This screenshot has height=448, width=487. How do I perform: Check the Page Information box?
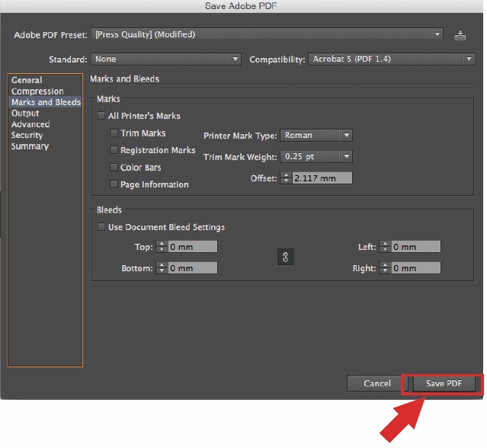(x=114, y=184)
